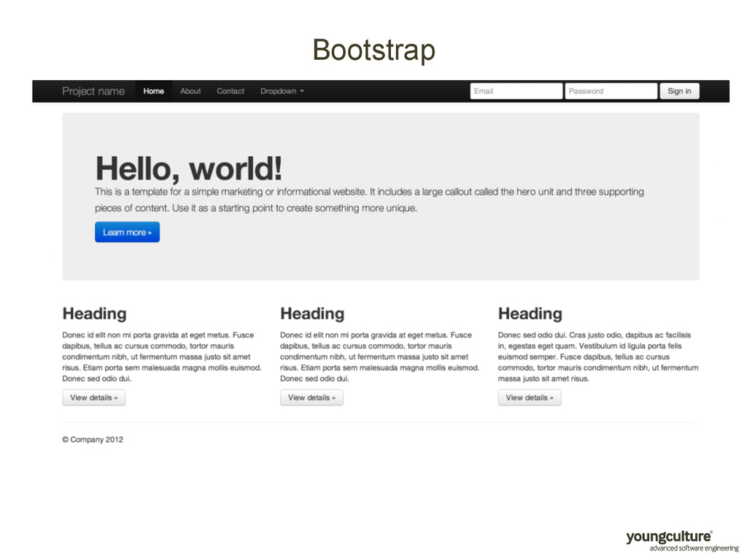Screen dimensions: 747x560
Task: Focus the Password input field
Action: 611,91
